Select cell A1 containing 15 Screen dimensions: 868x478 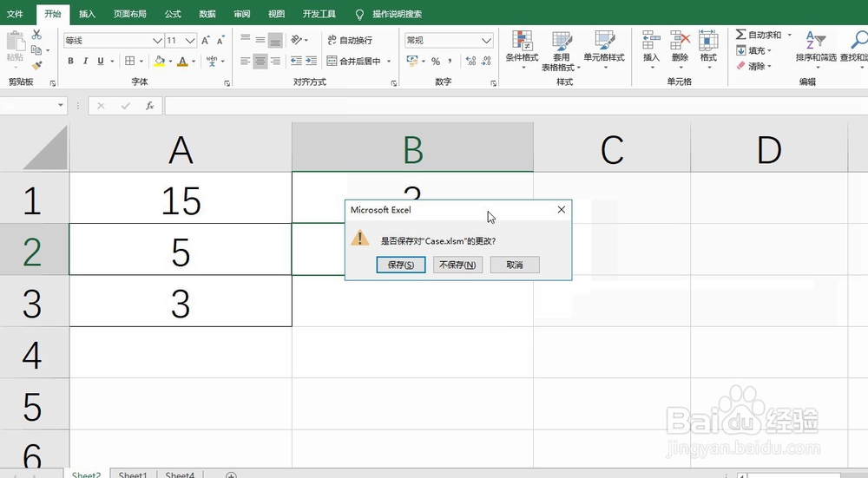coord(181,200)
